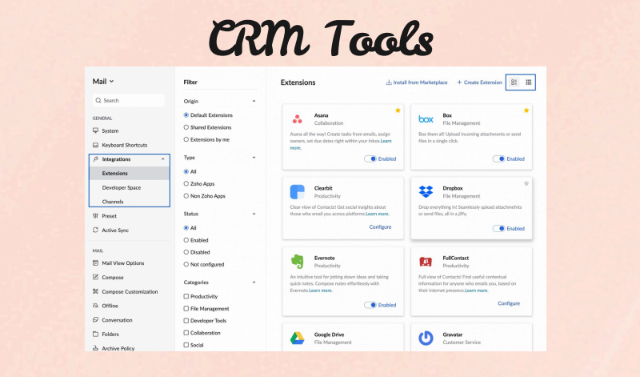Go to System settings
This screenshot has height=377, width=640.
(110, 131)
